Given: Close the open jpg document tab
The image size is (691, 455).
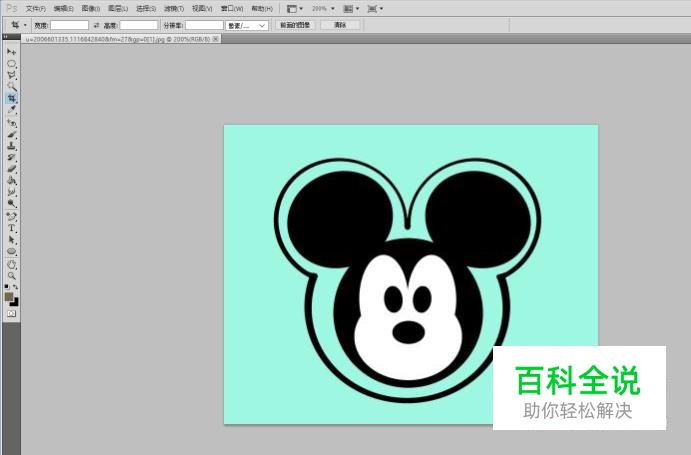Looking at the screenshot, I should coord(215,39).
